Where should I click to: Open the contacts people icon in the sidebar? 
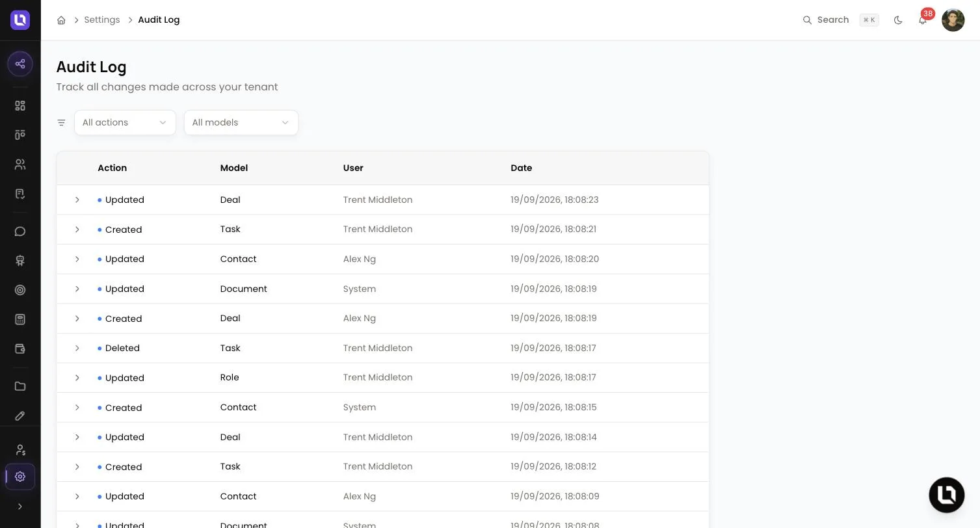pos(20,165)
